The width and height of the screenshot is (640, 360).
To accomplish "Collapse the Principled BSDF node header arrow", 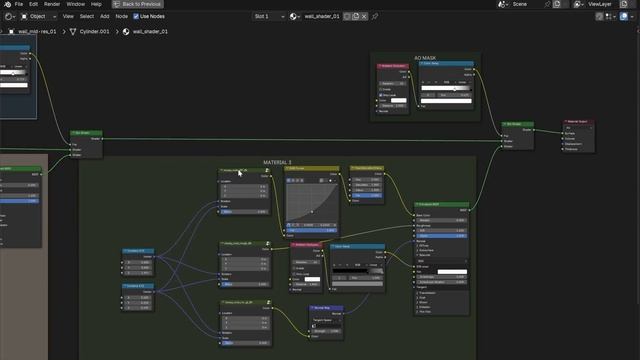I will [417, 204].
